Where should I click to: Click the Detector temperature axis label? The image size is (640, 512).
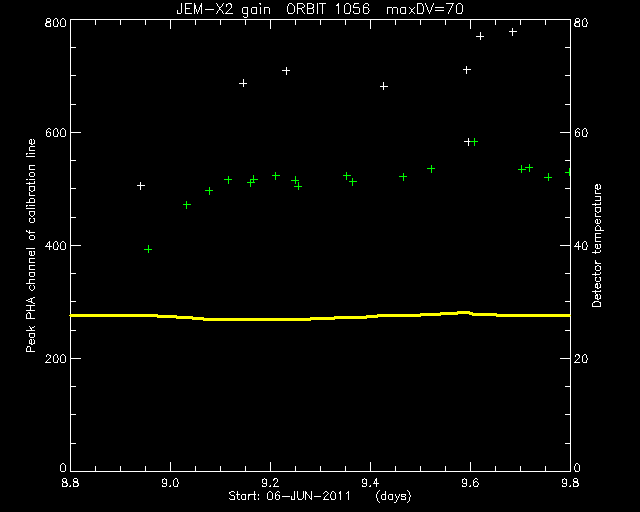596,245
